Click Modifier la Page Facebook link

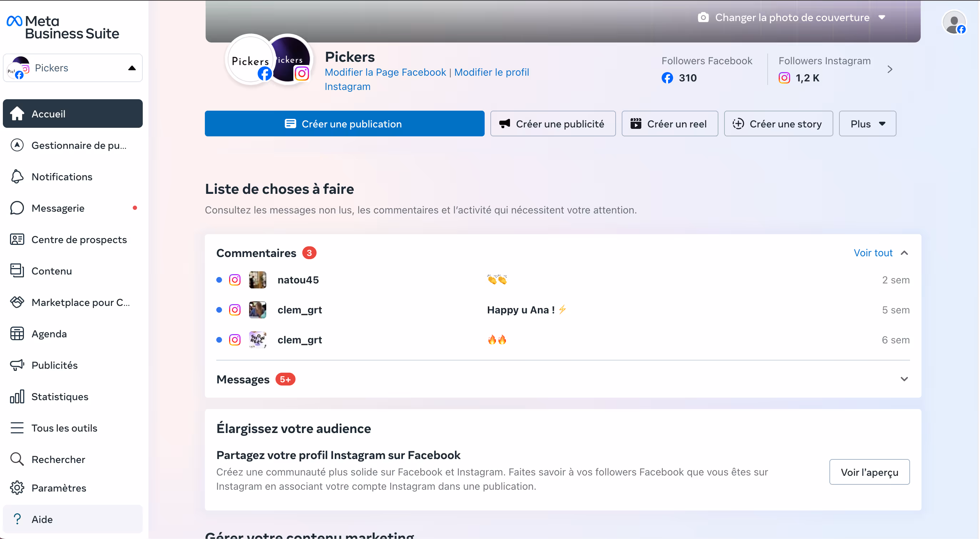pyautogui.click(x=385, y=72)
